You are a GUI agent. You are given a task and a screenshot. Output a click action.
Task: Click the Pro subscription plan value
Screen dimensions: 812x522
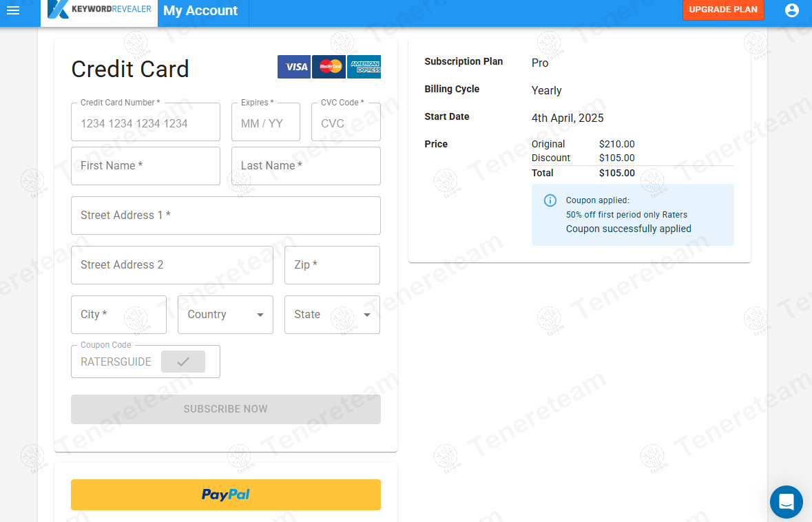pyautogui.click(x=539, y=63)
